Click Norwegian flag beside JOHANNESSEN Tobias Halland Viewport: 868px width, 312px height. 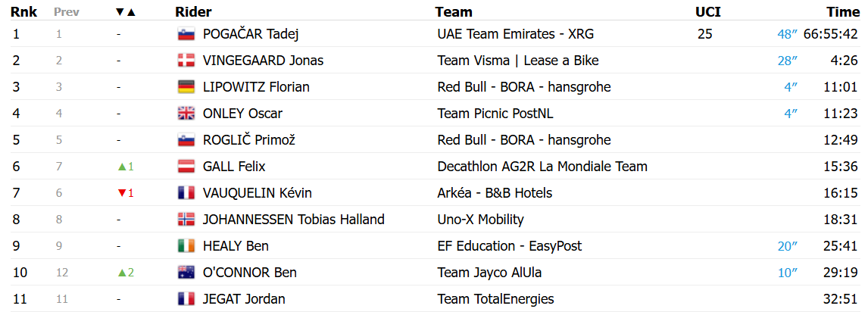pyautogui.click(x=186, y=220)
